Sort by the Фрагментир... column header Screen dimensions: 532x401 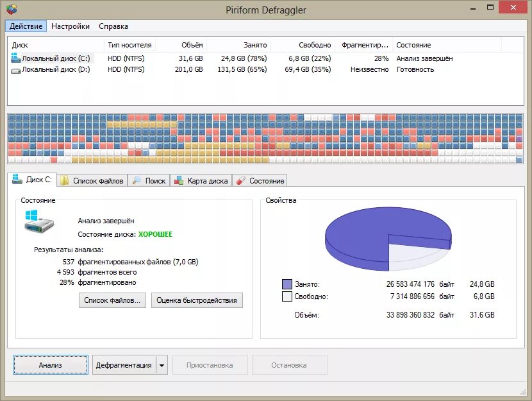(363, 45)
